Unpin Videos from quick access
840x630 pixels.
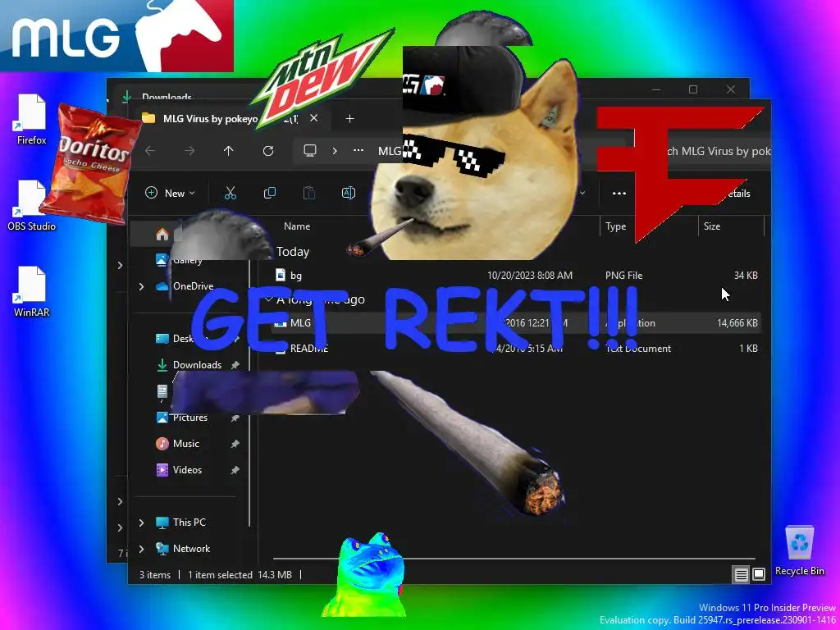coord(235,470)
